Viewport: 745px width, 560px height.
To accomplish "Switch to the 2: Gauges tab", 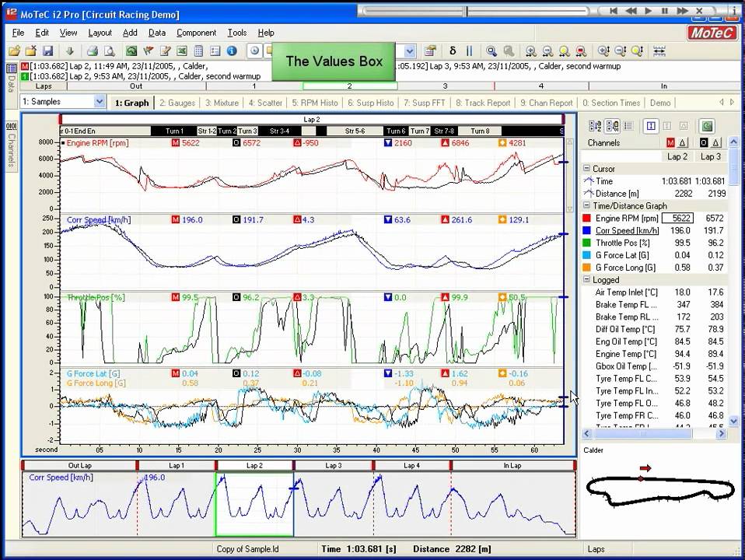I will (x=177, y=103).
